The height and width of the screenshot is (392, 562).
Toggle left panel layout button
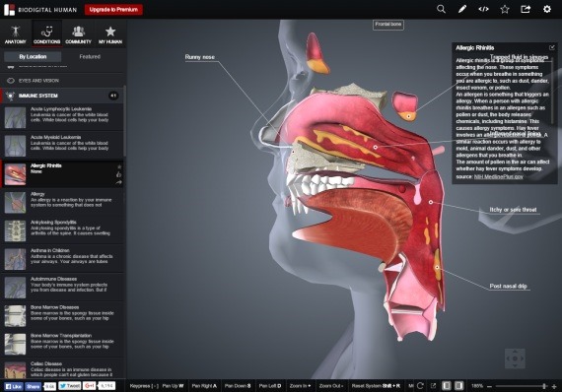click(x=447, y=386)
